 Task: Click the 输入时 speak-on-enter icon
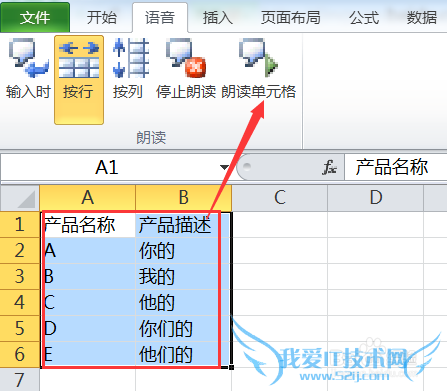28,58
